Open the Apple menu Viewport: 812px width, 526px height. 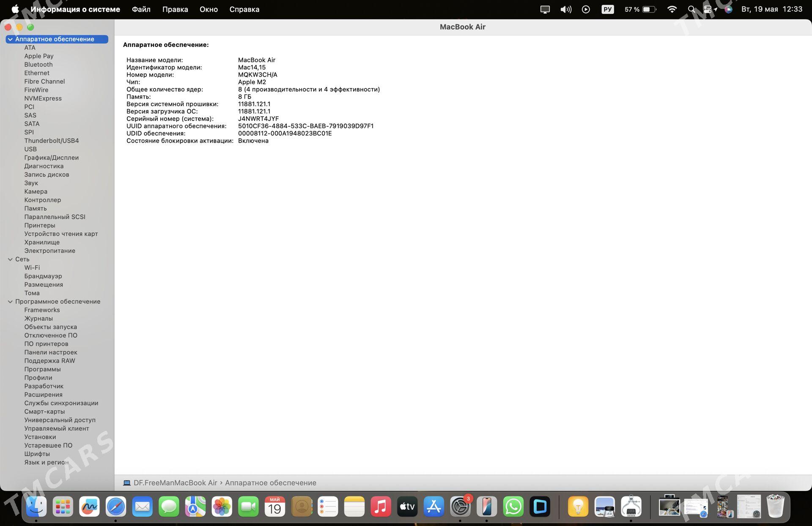[x=15, y=9]
